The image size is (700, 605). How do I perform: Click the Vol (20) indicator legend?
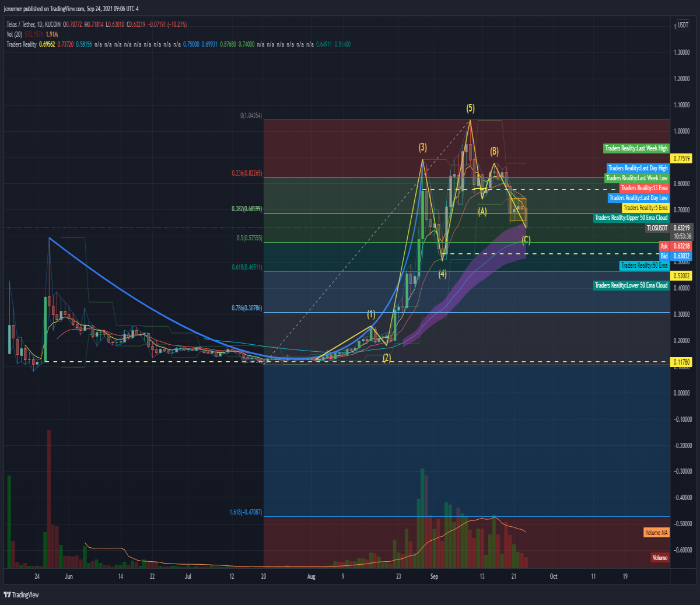pos(15,34)
